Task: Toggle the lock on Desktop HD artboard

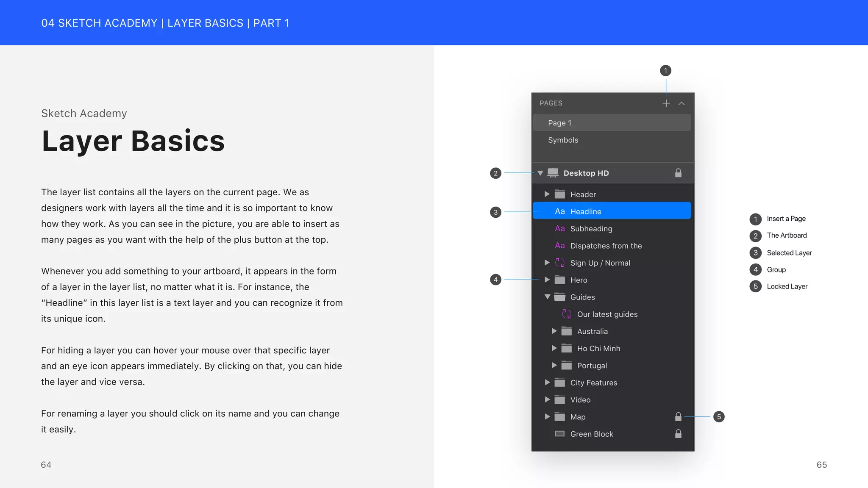Action: pos(678,173)
